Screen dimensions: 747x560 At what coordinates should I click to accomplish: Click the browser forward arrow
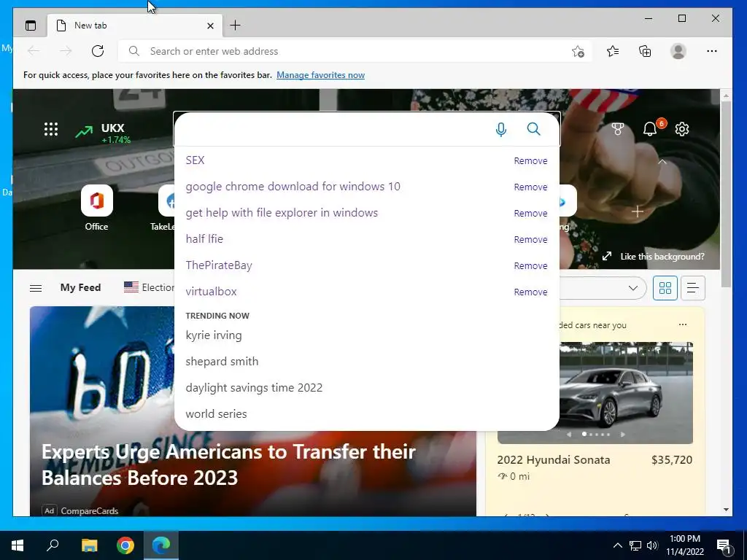coord(66,51)
